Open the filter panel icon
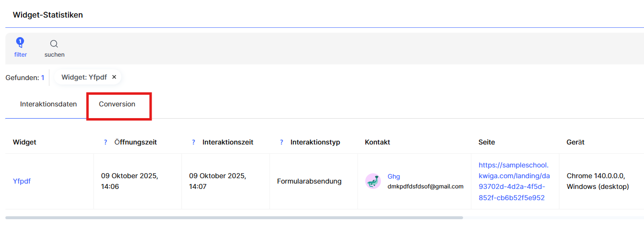This screenshot has height=248, width=644. tap(20, 43)
